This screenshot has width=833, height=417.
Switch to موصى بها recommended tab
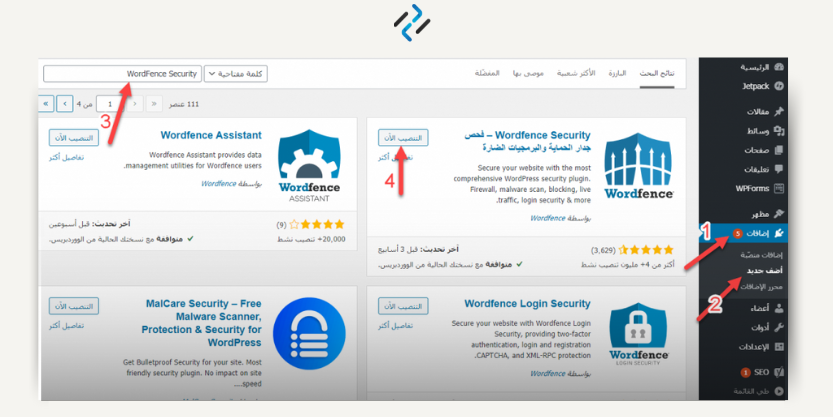(x=528, y=73)
